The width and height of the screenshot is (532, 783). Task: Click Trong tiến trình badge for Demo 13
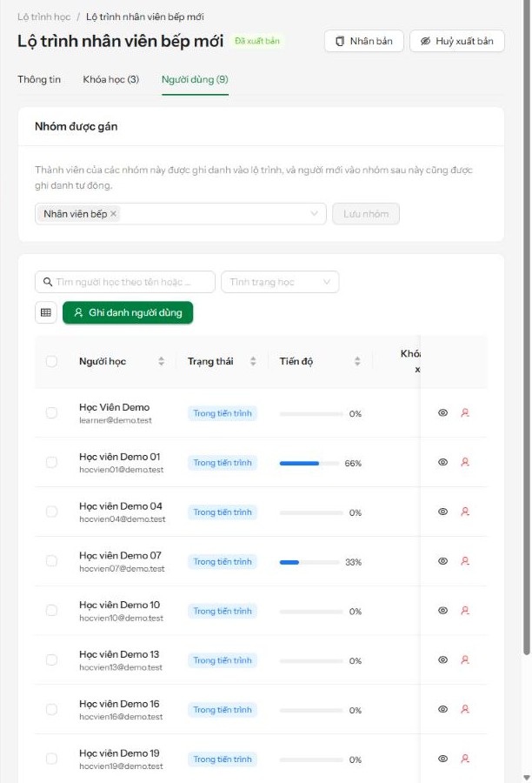coord(222,660)
